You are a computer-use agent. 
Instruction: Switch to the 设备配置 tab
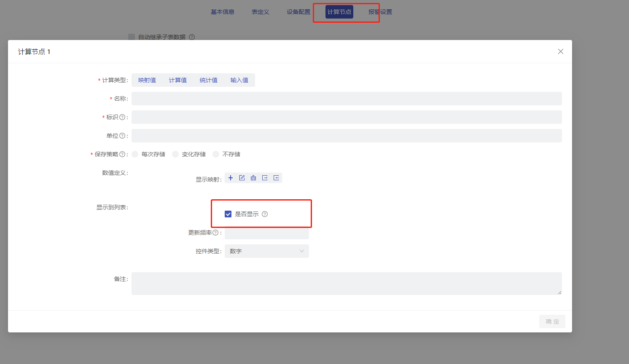pyautogui.click(x=298, y=12)
